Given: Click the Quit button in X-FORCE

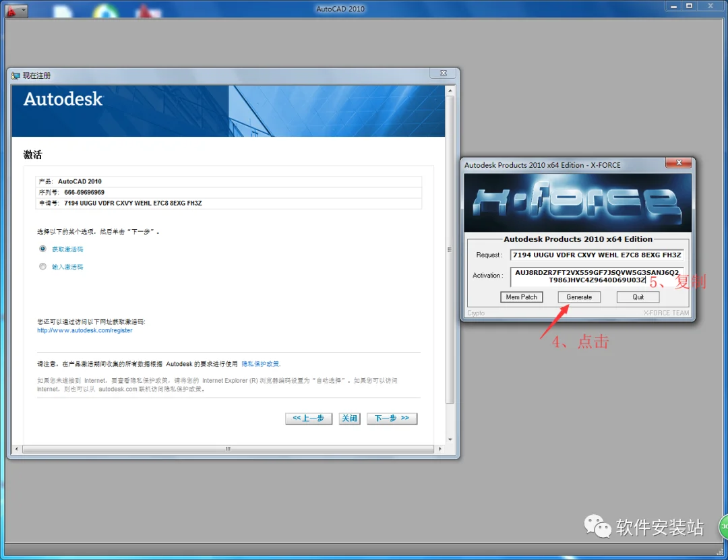Looking at the screenshot, I should (x=638, y=297).
